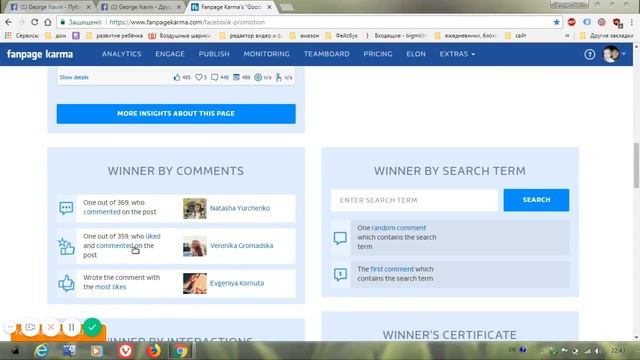This screenshot has height=360, width=640.
Task: Open the PUBLISH menu item
Action: point(214,54)
